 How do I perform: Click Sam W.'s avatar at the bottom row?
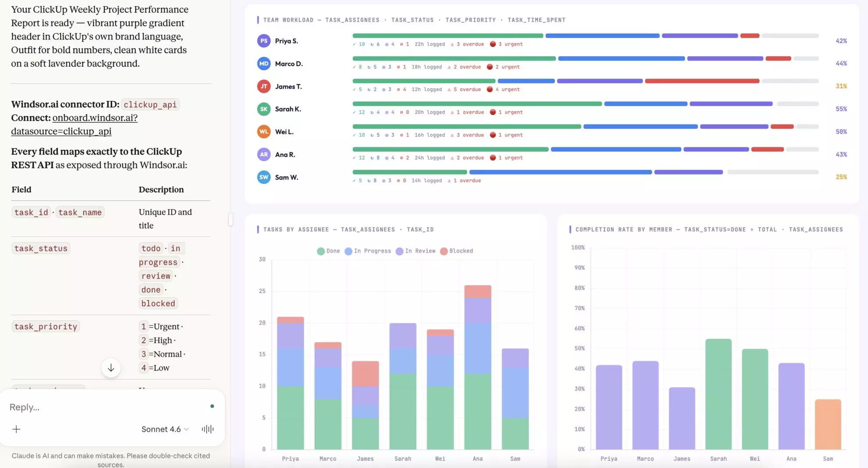coord(263,177)
